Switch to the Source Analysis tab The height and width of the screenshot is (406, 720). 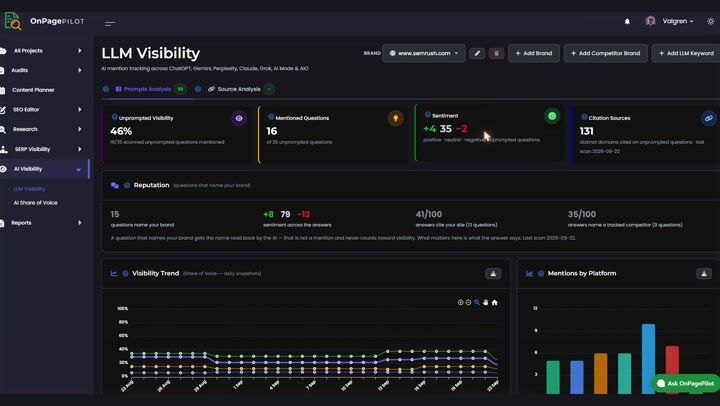[x=239, y=89]
